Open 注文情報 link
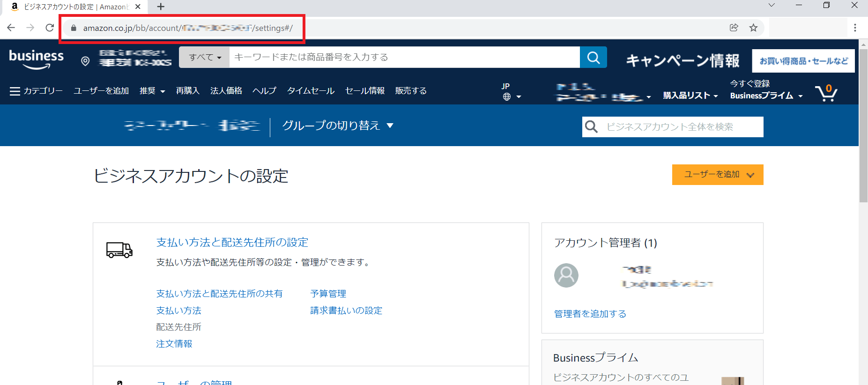The image size is (868, 385). click(x=174, y=344)
